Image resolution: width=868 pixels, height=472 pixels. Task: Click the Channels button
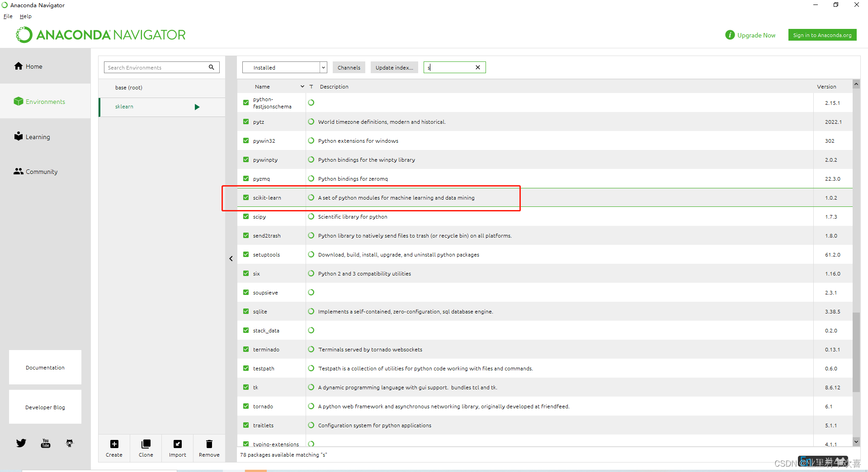click(x=349, y=67)
